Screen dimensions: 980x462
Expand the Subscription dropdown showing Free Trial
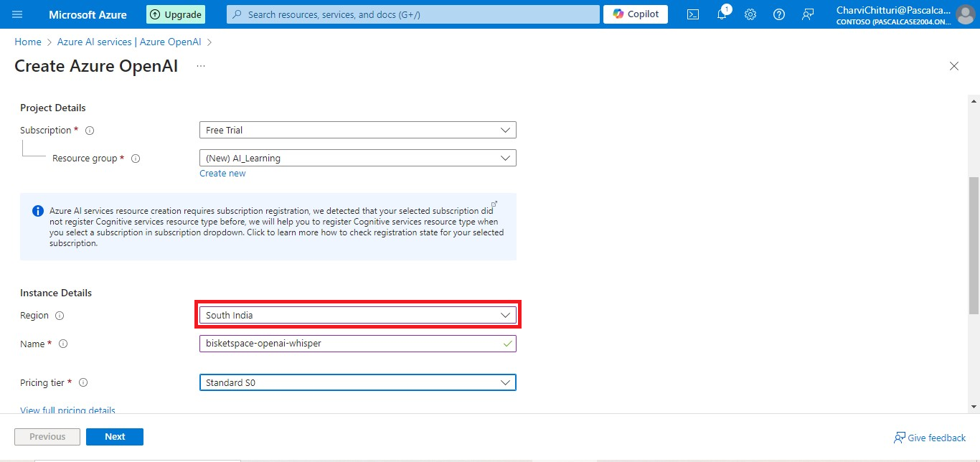[x=357, y=131]
